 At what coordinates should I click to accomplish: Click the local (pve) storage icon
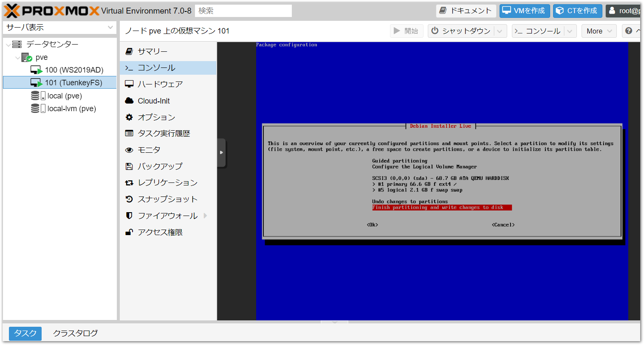point(38,96)
